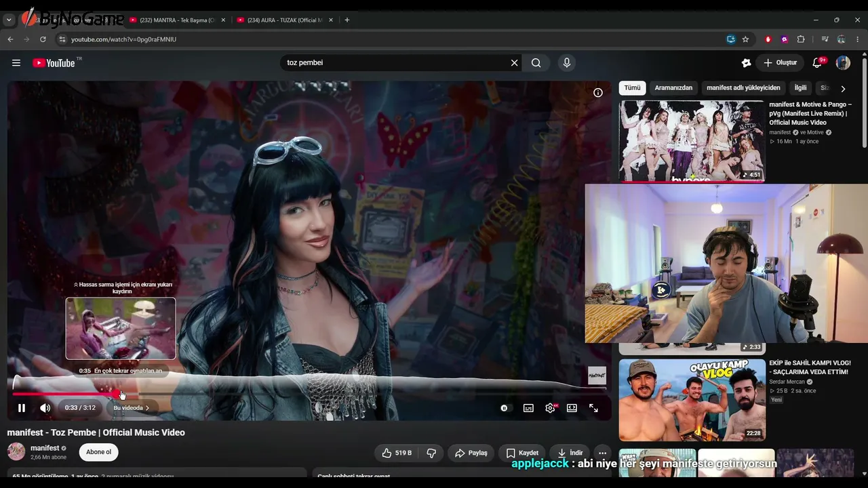Open the tab search dropdown arrow
Screen dimensions: 868x488
[9, 20]
